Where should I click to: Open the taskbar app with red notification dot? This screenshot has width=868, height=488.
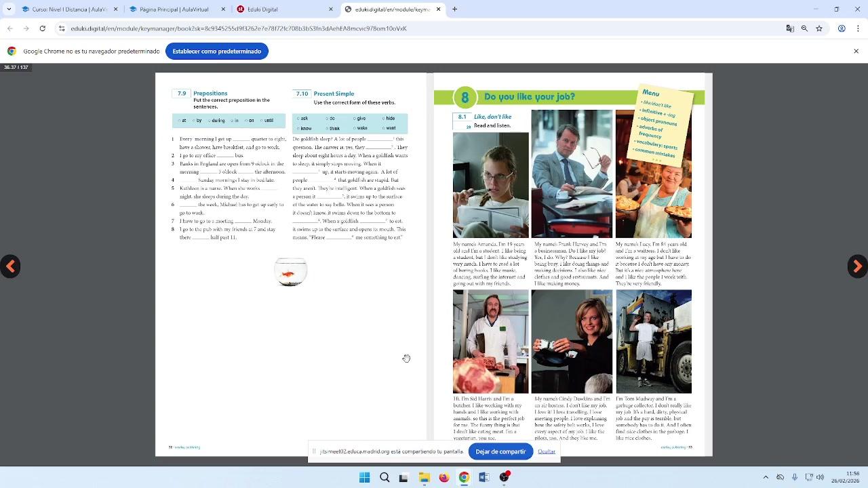coord(505,477)
